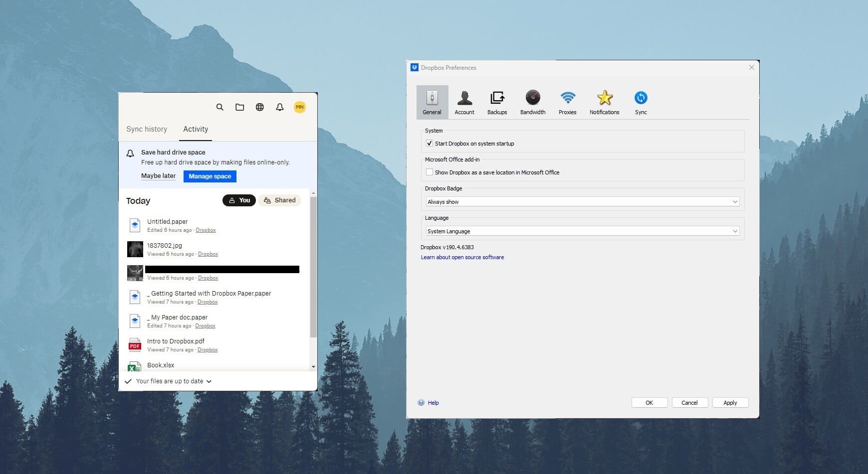The width and height of the screenshot is (868, 474).
Task: Click the activity list scroll up arrow
Action: click(x=313, y=193)
